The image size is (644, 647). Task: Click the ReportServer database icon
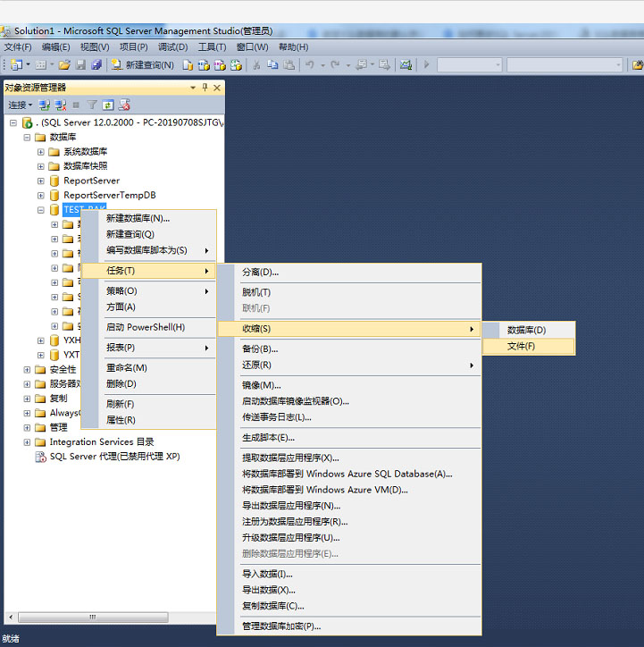tap(54, 181)
